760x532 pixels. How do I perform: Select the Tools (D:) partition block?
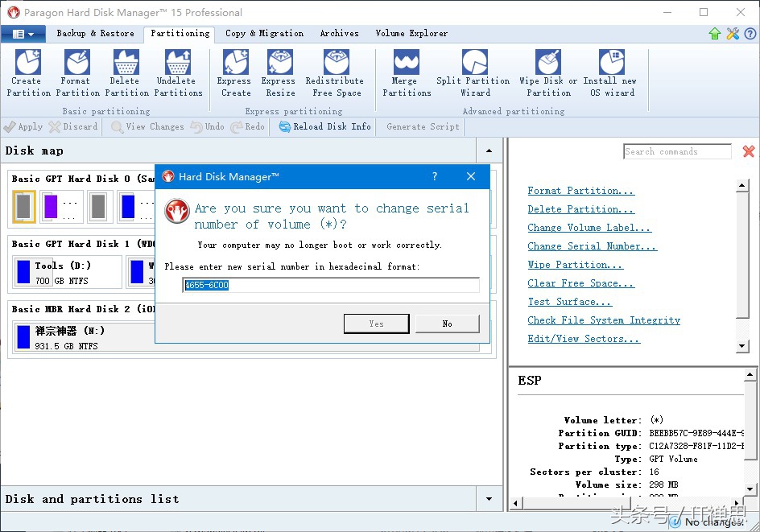tap(68, 272)
